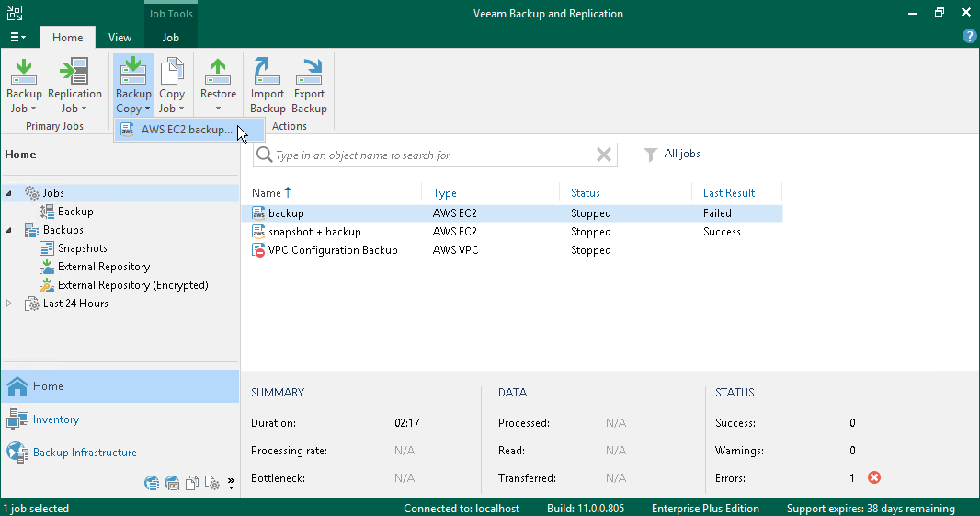Switch to the View ribbon tab
The height and width of the screenshot is (516, 980).
[x=120, y=38]
